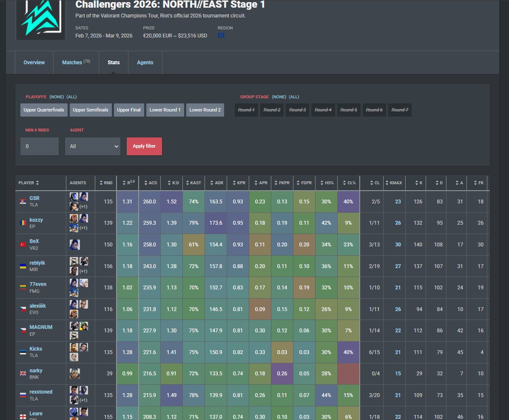
Task: Sort table by HS% column
Action: click(327, 183)
